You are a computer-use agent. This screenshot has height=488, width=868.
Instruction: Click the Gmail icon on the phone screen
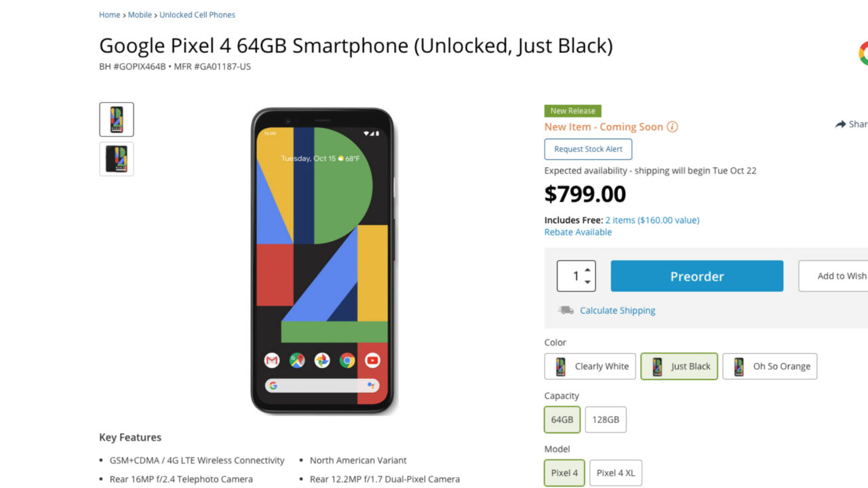tap(272, 360)
